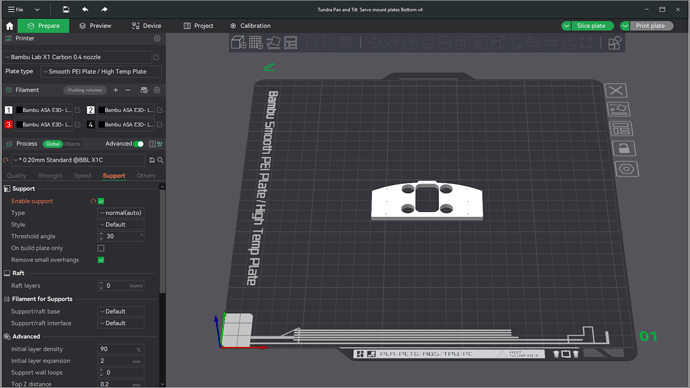Open the File menu
The width and height of the screenshot is (690, 388).
[x=16, y=9]
